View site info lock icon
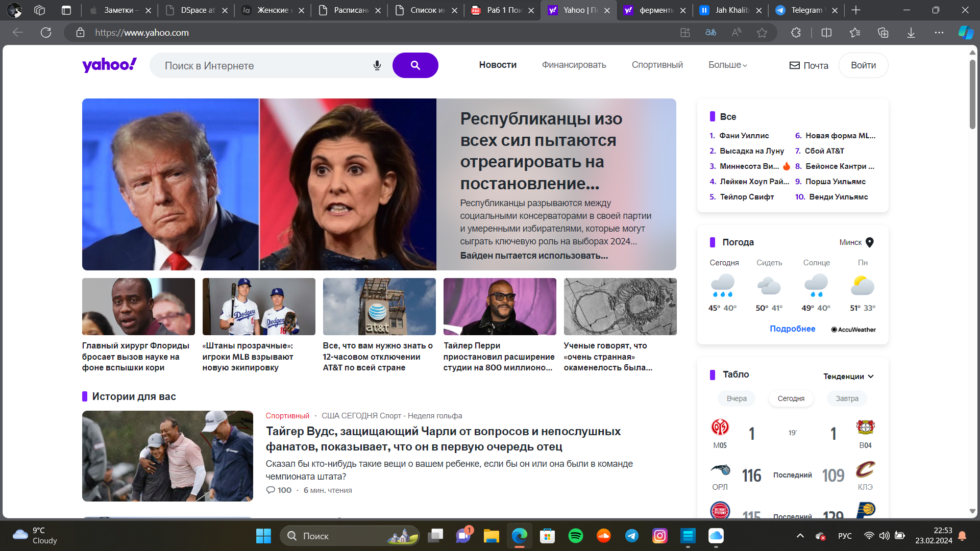The image size is (980, 551). [x=80, y=33]
